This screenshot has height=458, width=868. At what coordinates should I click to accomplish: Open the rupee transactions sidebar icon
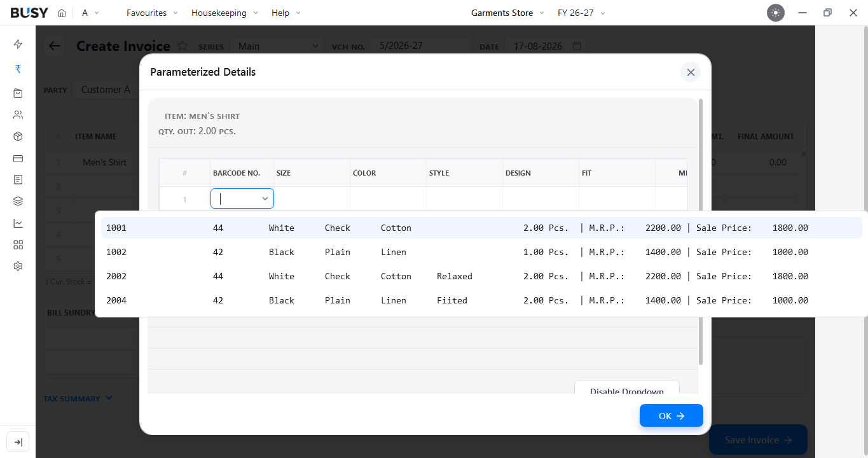[x=18, y=69]
